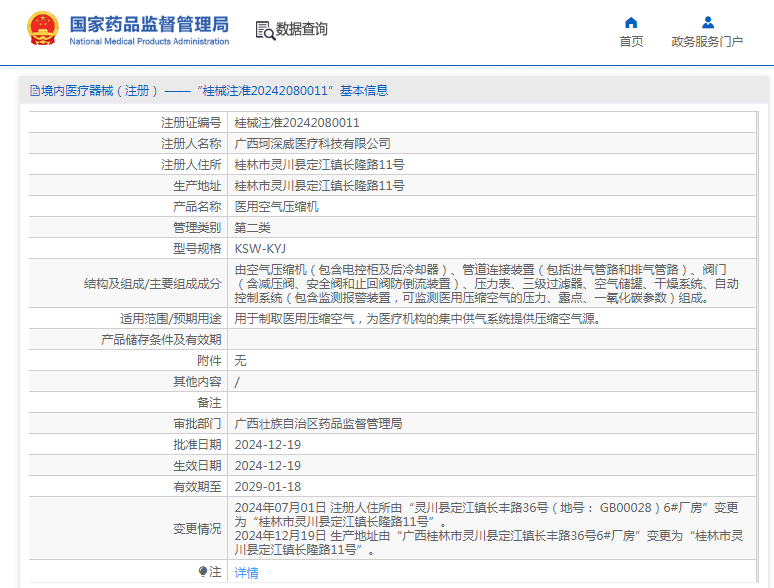Click the 境内医疗器械（注册）基本信息 header
The height and width of the screenshot is (588, 774).
pos(209,90)
